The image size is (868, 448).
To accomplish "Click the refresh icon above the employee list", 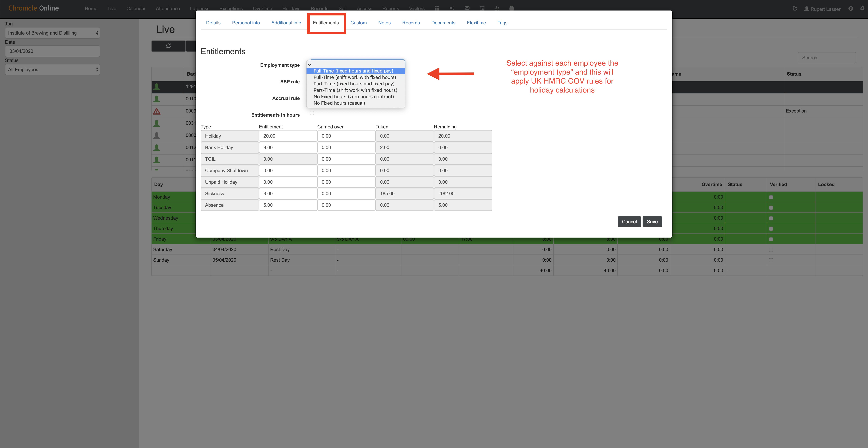I will pos(168,46).
